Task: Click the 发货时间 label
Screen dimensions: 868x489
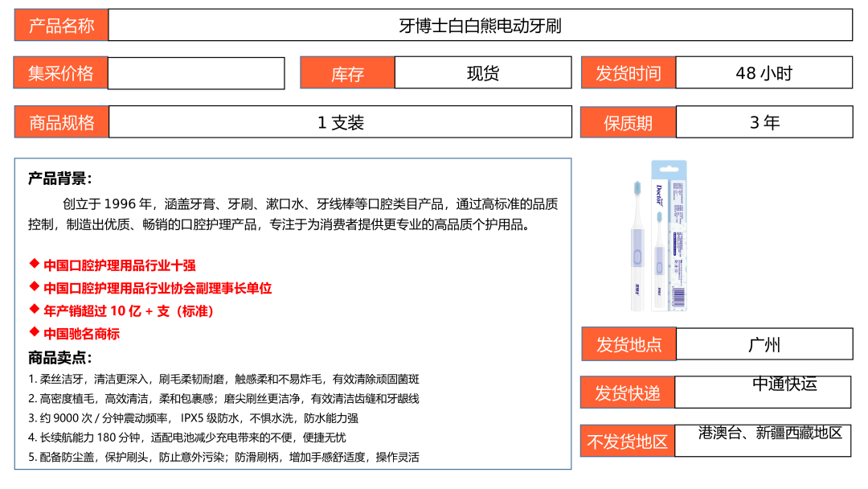Action: pos(628,72)
